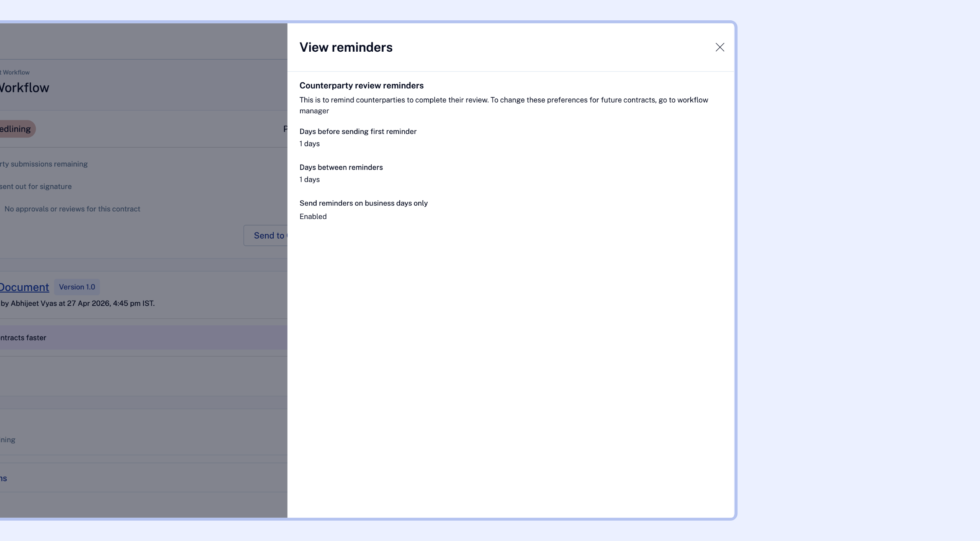This screenshot has height=541, width=980.
Task: Open the Workflow breadcrumb link
Action: point(15,72)
